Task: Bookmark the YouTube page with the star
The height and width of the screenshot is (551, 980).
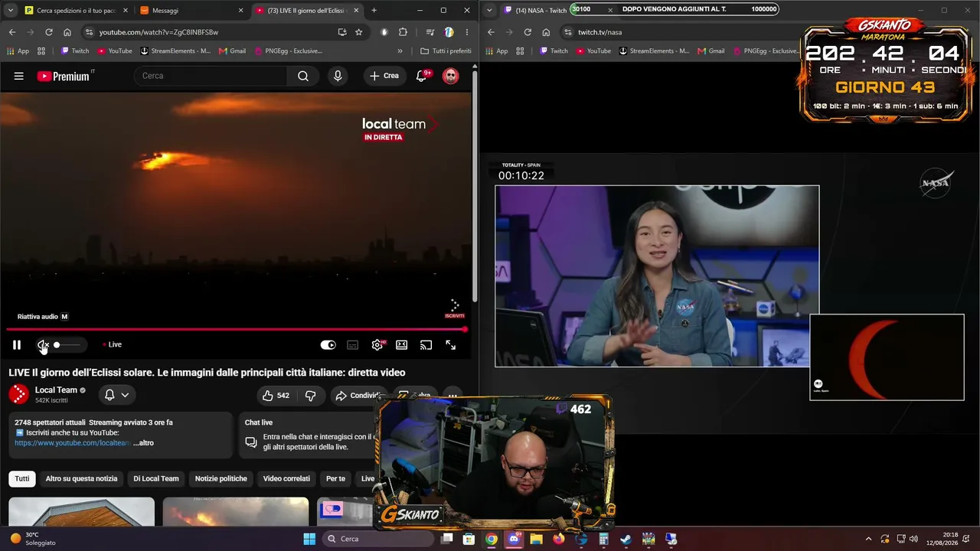Action: coord(359,32)
